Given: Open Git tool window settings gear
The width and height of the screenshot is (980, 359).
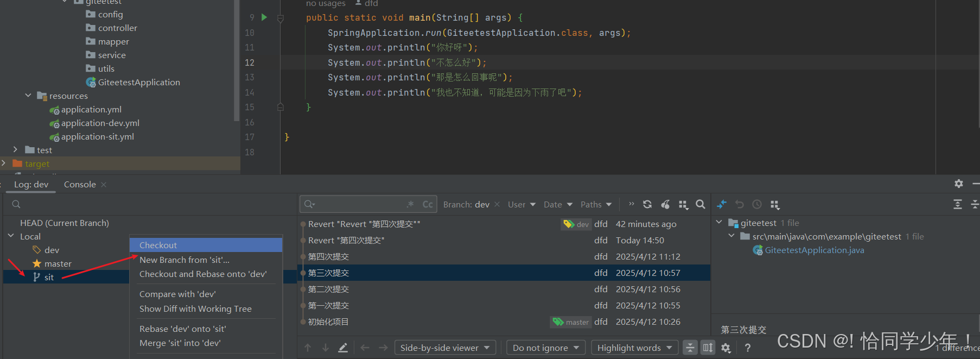Looking at the screenshot, I should coord(959,184).
